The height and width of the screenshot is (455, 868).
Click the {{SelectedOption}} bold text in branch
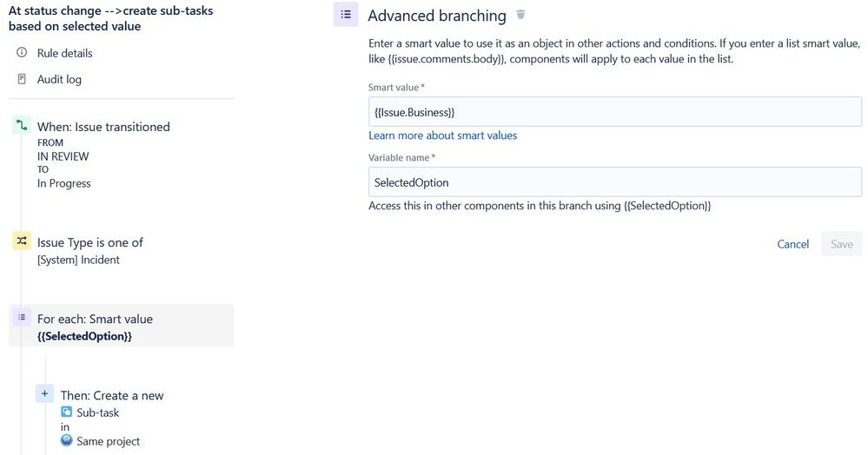[x=84, y=336]
